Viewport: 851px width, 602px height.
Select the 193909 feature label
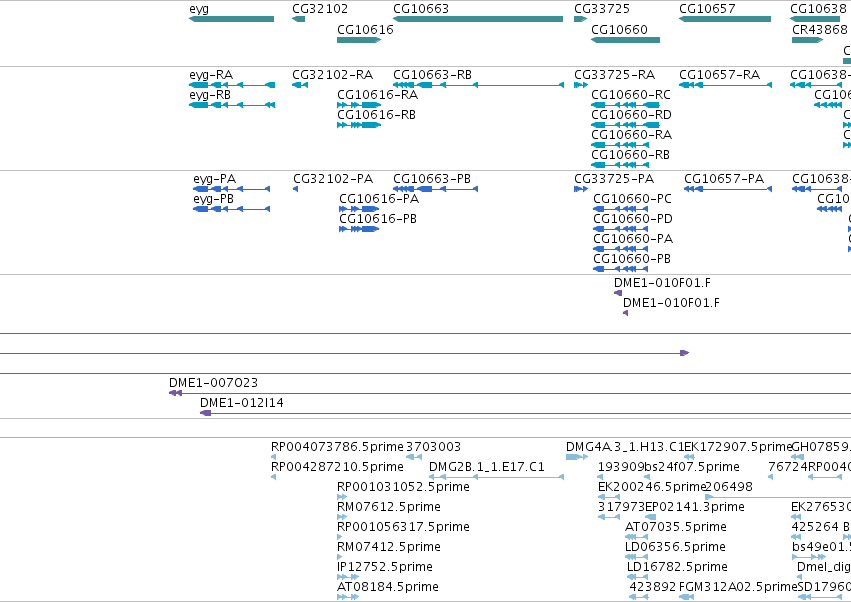pos(621,467)
